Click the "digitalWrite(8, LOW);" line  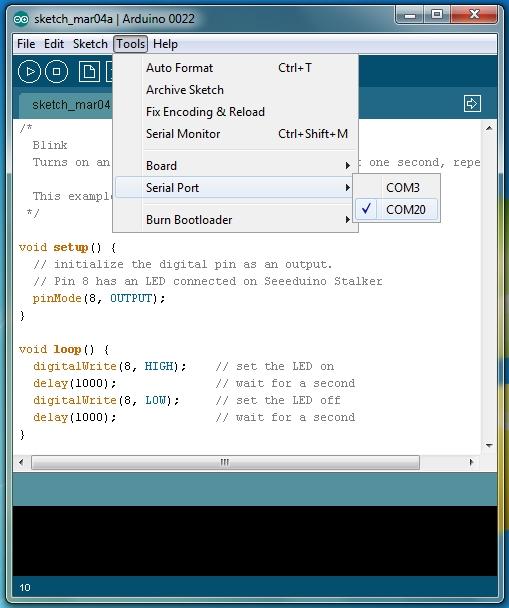[x=106, y=400]
